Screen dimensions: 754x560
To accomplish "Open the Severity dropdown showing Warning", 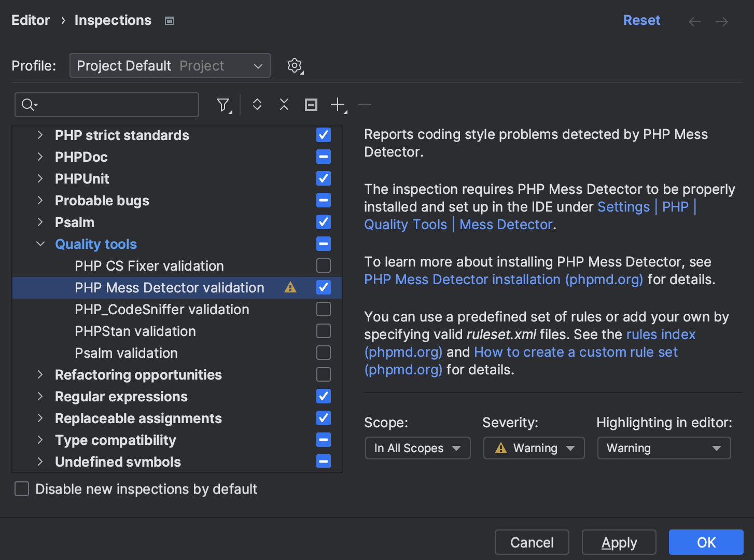I will (534, 448).
